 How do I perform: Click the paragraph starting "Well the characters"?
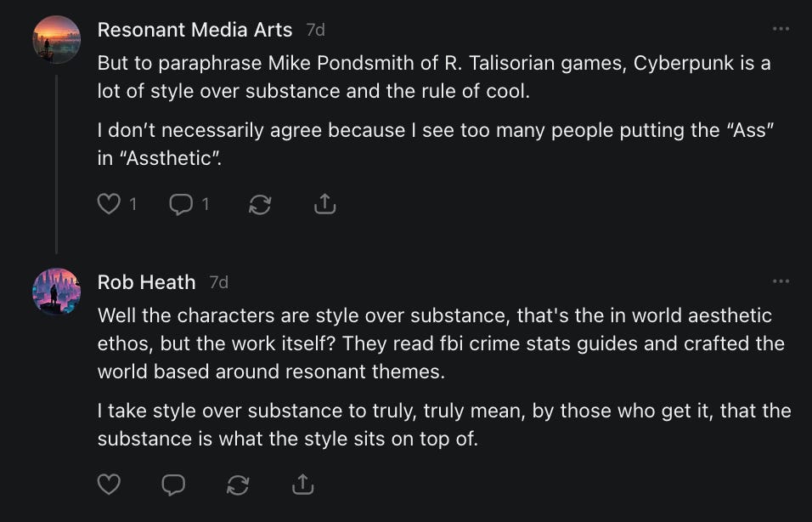click(440, 343)
